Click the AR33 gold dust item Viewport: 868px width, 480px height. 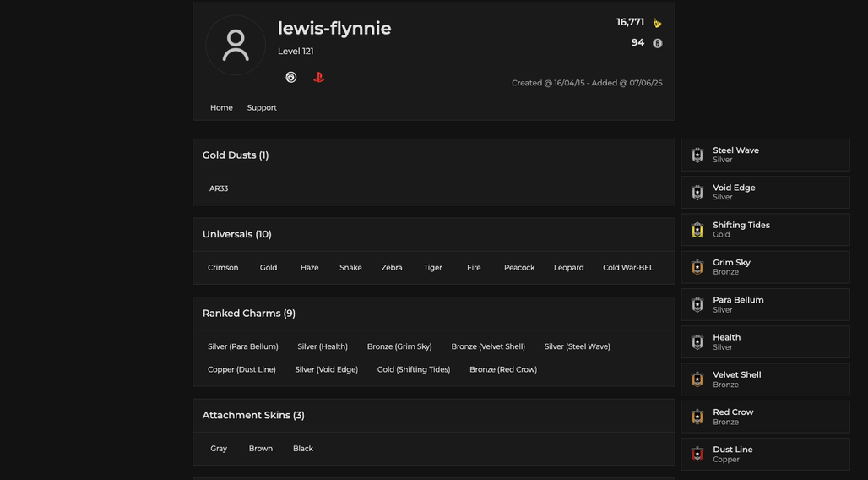[219, 188]
